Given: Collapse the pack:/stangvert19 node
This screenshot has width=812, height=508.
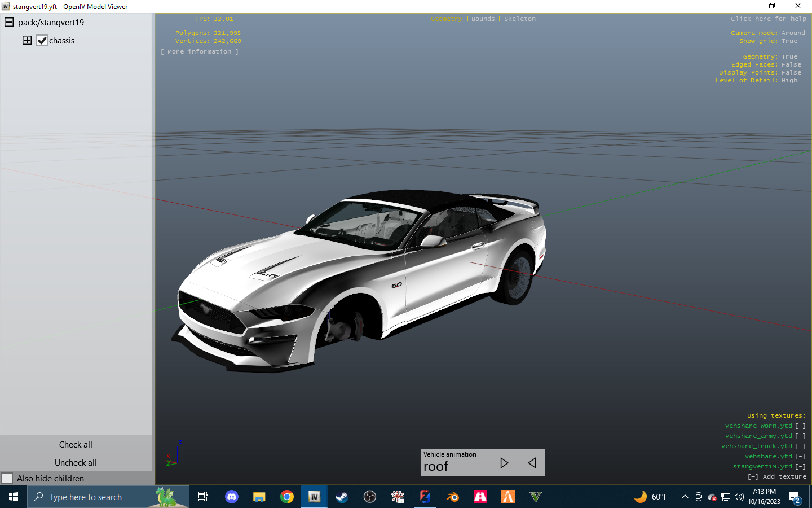Looking at the screenshot, I should tap(8, 22).
